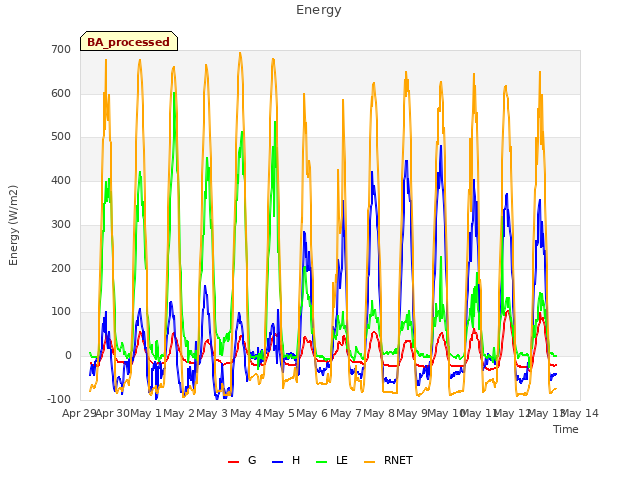Click the blue H peak on May 9

(441, 146)
